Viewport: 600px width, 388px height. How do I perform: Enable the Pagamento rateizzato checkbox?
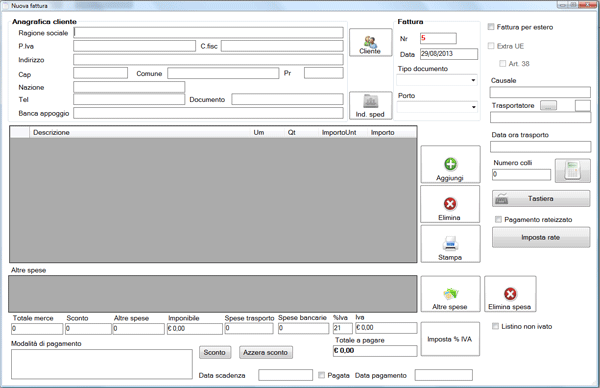tap(498, 219)
